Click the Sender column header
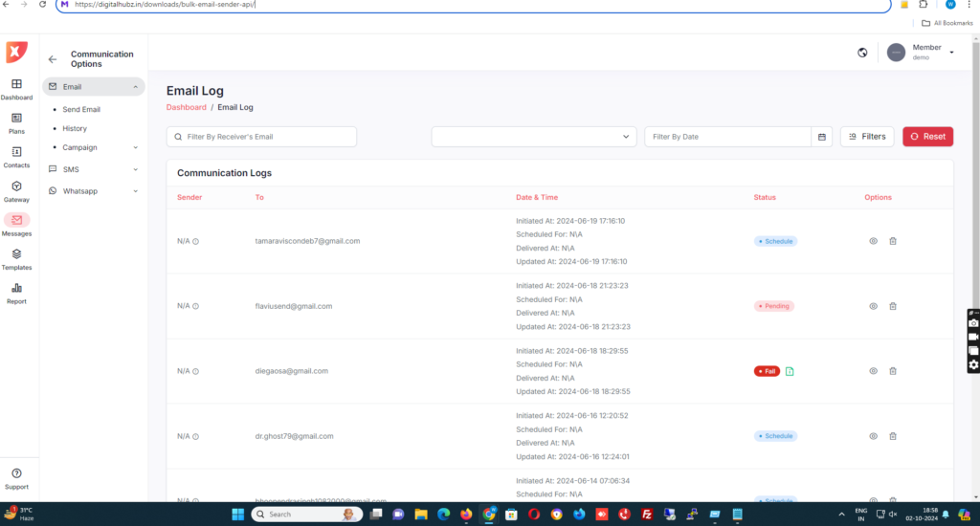The height and width of the screenshot is (526, 980). [189, 197]
